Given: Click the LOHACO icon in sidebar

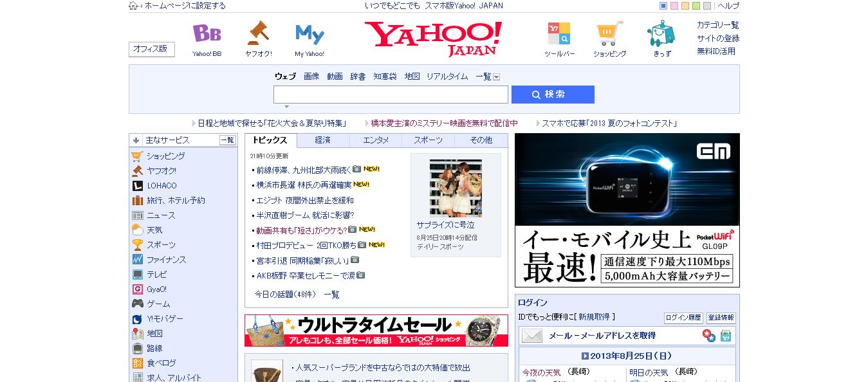Looking at the screenshot, I should click(x=137, y=185).
